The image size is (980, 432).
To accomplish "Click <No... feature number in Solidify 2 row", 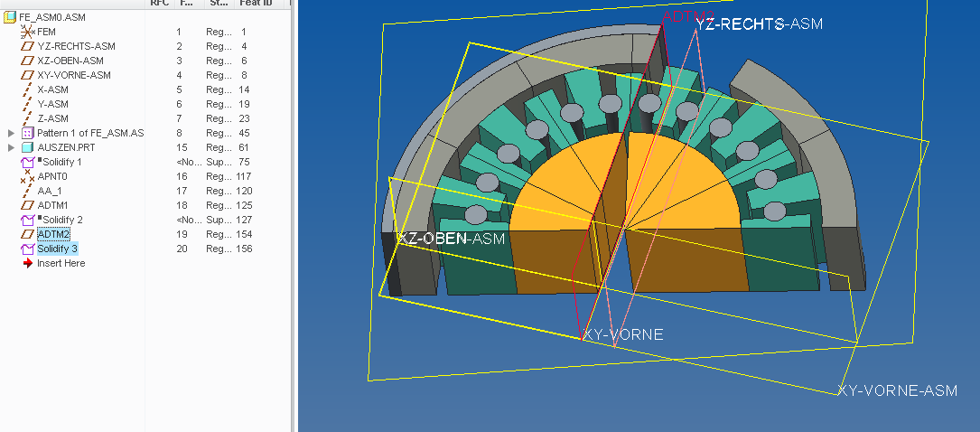I will (x=189, y=220).
